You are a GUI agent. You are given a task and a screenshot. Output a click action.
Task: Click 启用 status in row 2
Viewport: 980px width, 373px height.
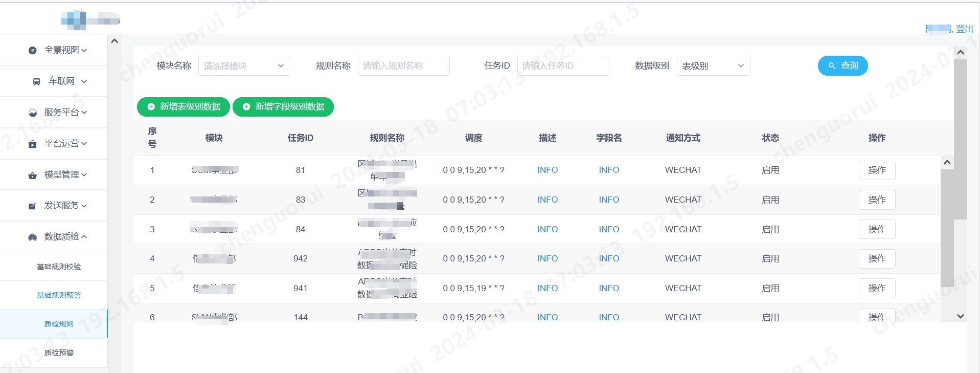pos(770,200)
